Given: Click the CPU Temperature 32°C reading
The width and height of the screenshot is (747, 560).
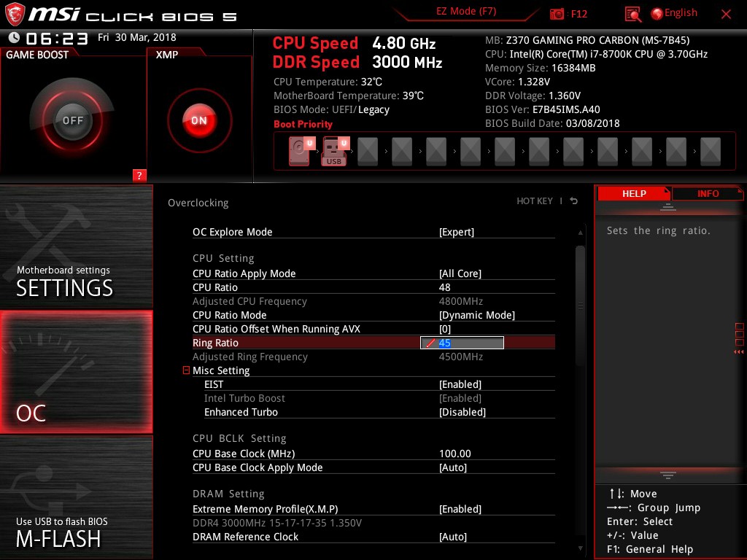Looking at the screenshot, I should point(328,82).
